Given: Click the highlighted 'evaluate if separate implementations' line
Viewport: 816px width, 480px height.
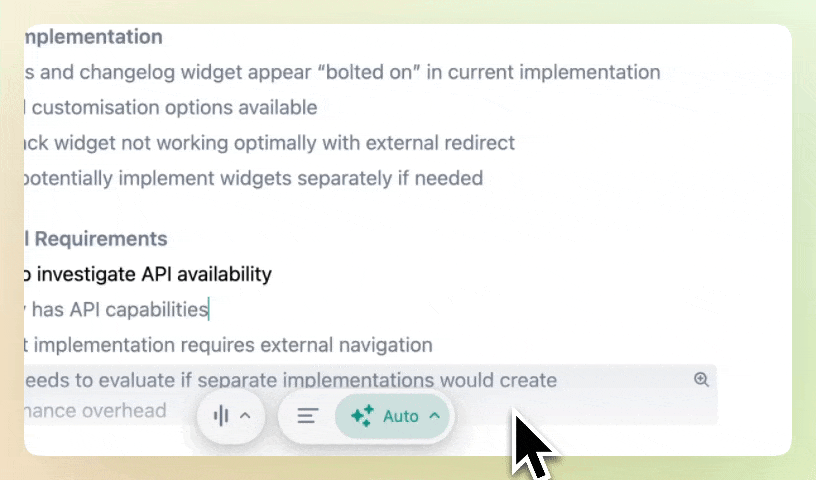Looking at the screenshot, I should (290, 381).
